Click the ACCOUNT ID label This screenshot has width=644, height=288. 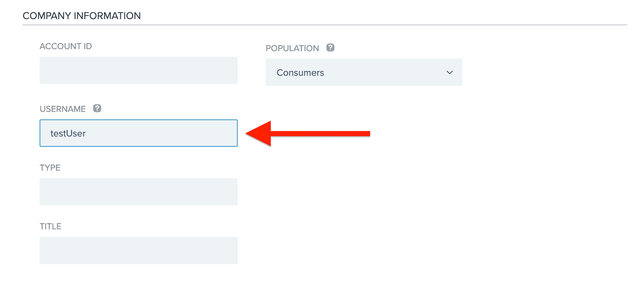(x=66, y=46)
